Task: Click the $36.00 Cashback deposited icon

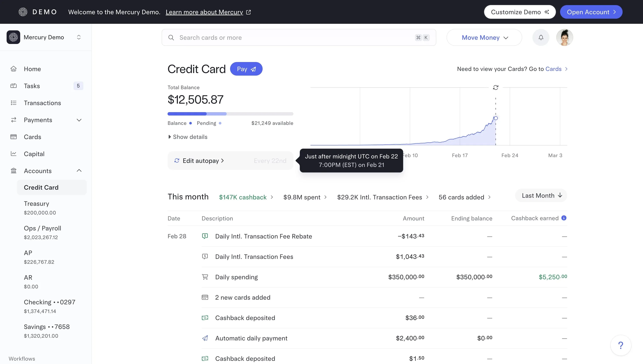Action: (x=205, y=318)
